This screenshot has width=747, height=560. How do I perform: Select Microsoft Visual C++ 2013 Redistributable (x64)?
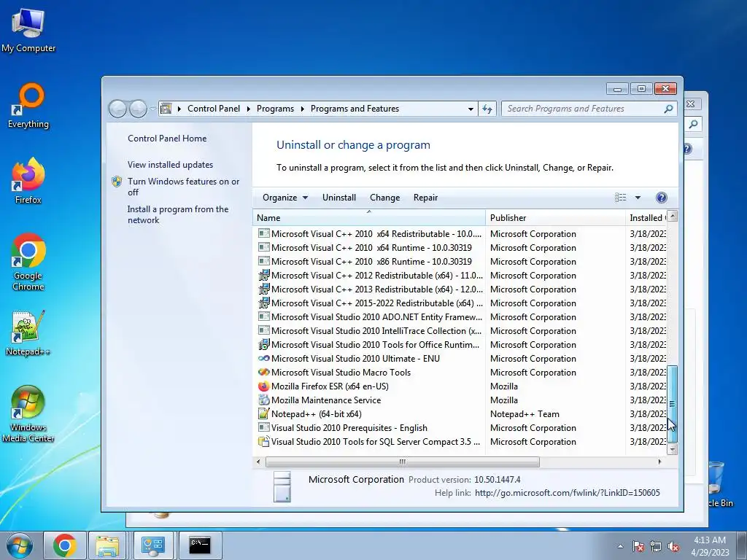pos(461,289)
